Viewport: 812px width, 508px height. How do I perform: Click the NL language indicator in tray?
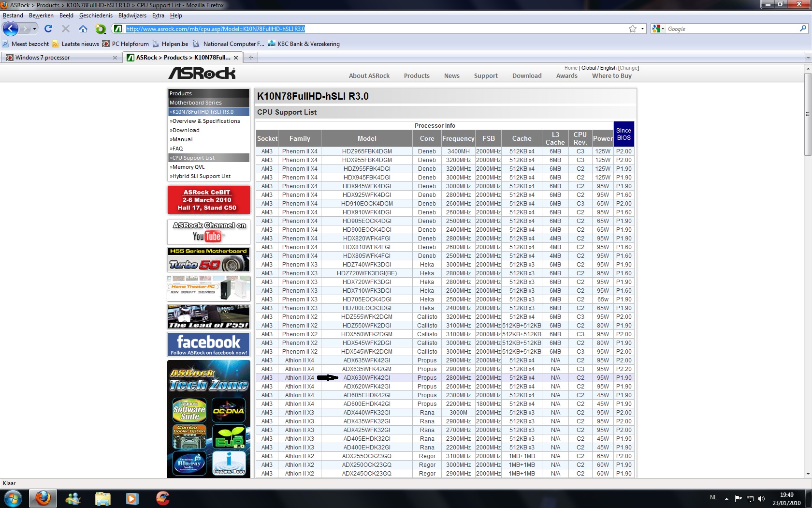point(713,497)
